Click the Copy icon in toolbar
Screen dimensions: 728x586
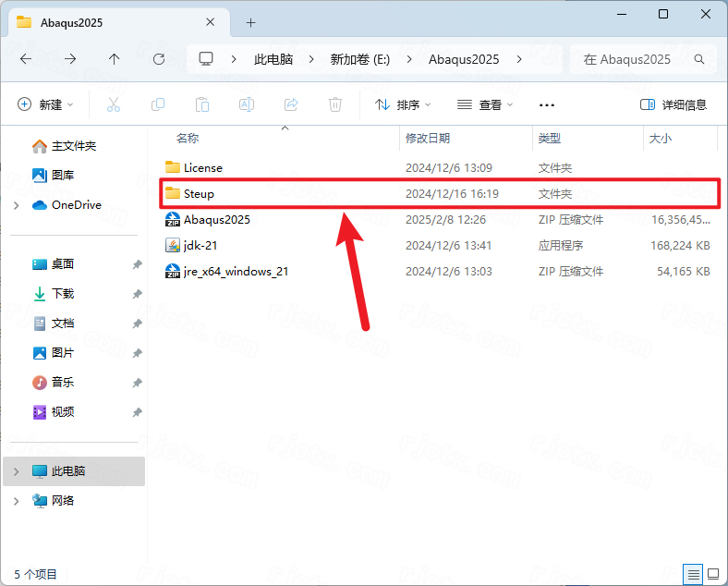158,104
